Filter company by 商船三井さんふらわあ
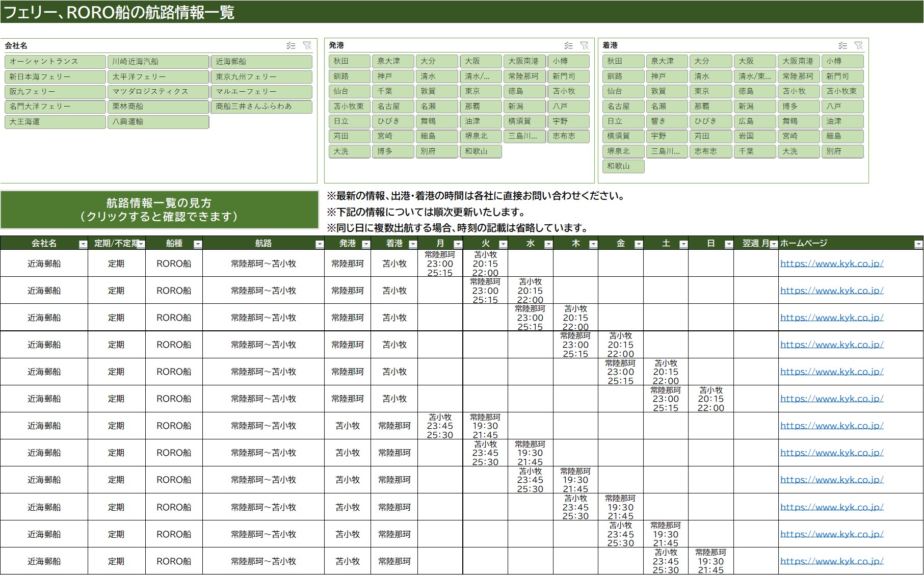This screenshot has height=575, width=924. tap(261, 107)
